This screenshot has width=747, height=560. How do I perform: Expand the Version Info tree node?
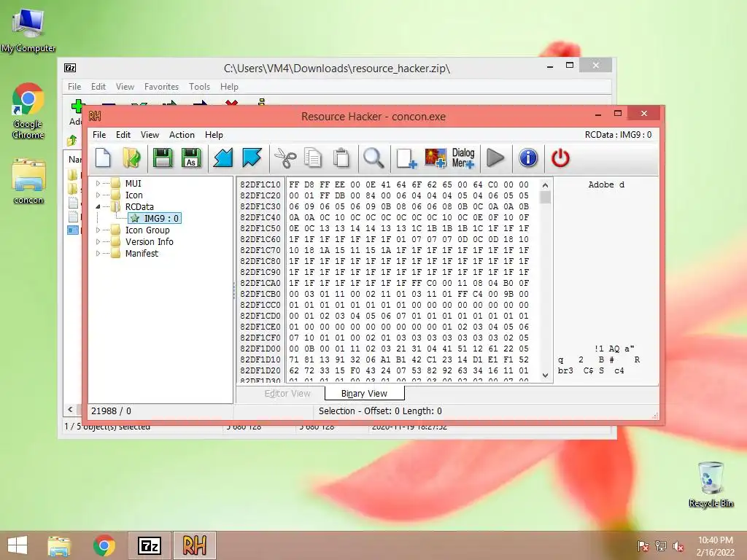pyautogui.click(x=98, y=241)
